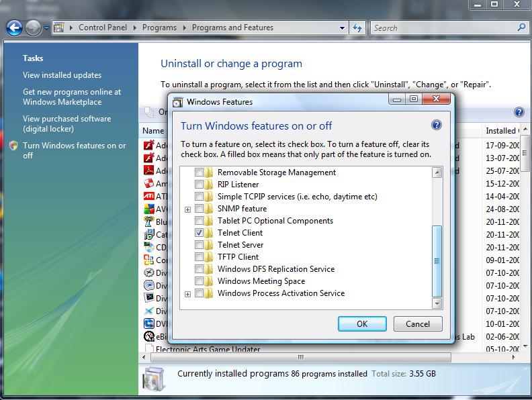Viewport: 532px width, 400px height.
Task: Select Windows Process Activation Service text
Action: point(281,293)
